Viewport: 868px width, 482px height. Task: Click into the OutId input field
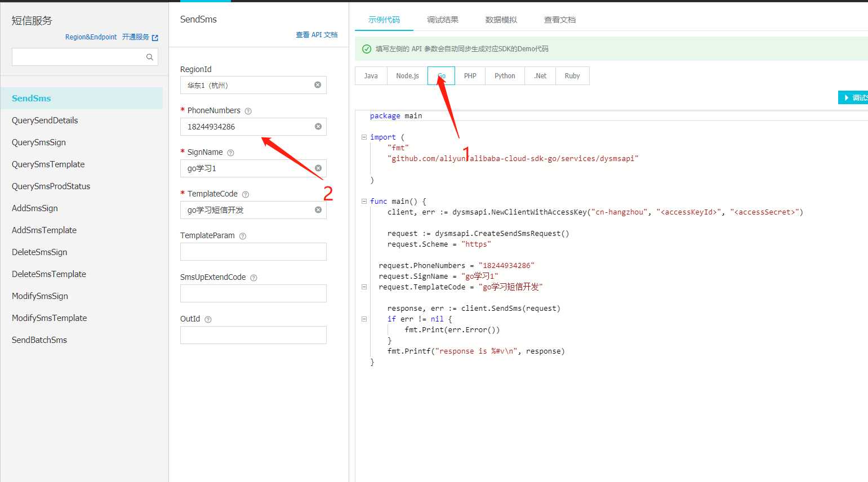point(253,335)
